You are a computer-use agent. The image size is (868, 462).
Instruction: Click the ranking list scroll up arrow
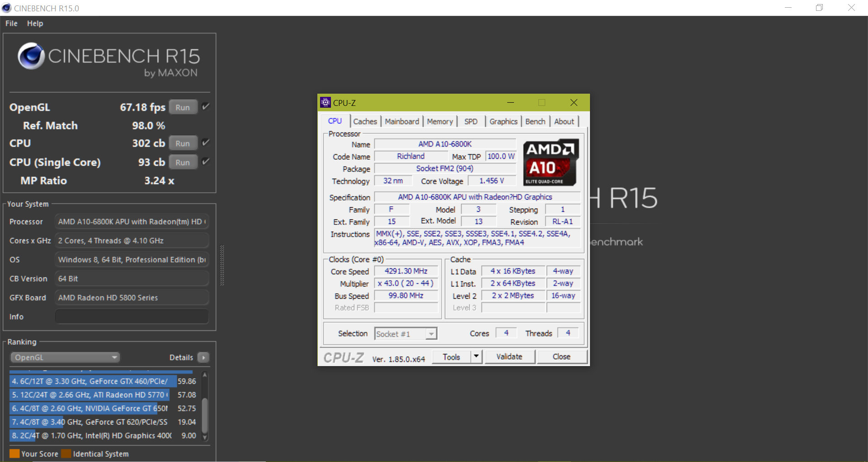(x=205, y=375)
